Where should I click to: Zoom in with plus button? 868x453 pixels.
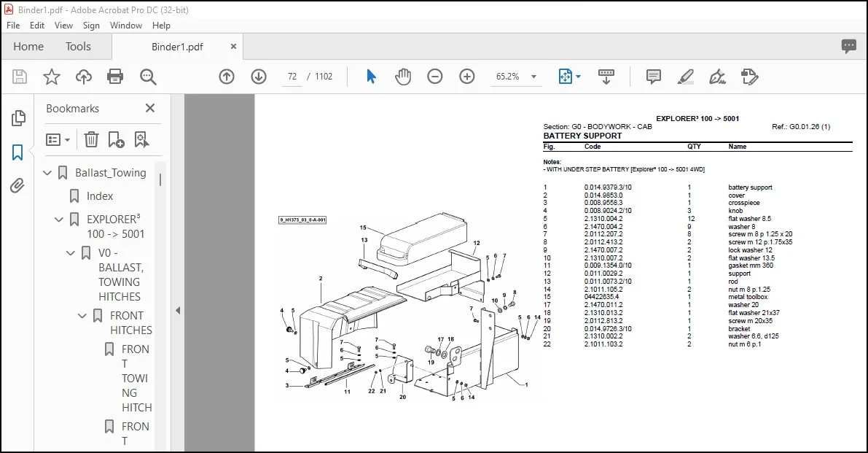tap(467, 77)
